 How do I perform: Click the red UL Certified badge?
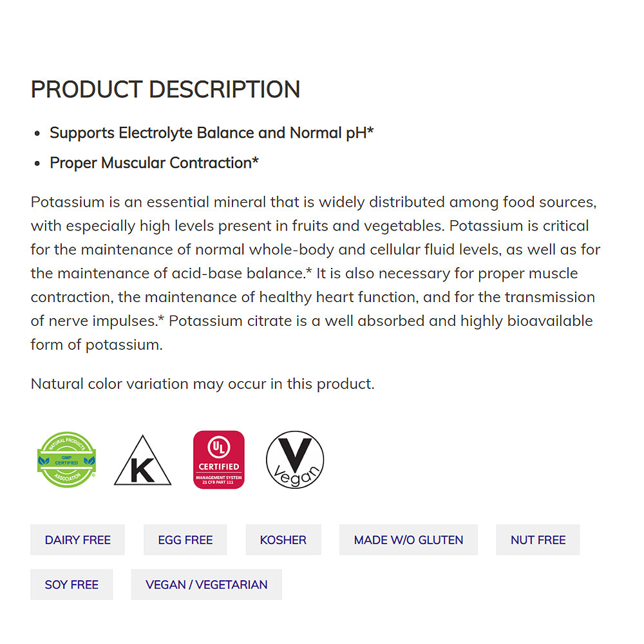pyautogui.click(x=219, y=460)
